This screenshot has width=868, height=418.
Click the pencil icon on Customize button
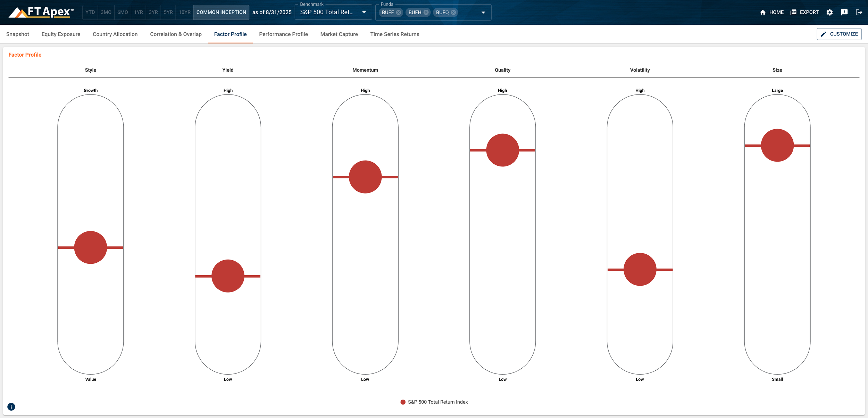[823, 34]
